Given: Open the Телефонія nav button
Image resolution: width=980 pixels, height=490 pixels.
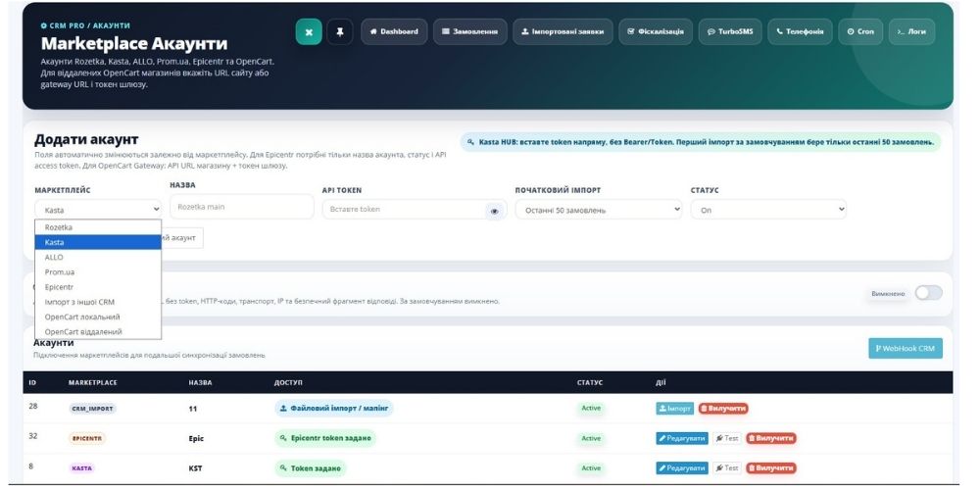Looking at the screenshot, I should (x=801, y=32).
